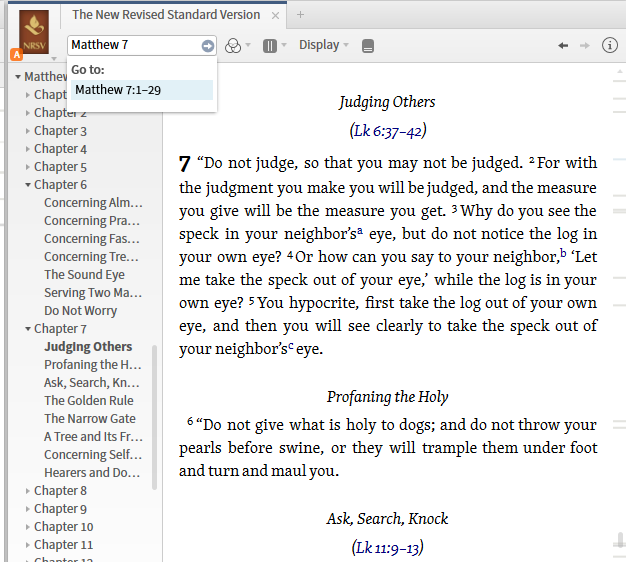626x562 pixels.
Task: Select Concerning Alm… in contents
Action: (x=93, y=203)
